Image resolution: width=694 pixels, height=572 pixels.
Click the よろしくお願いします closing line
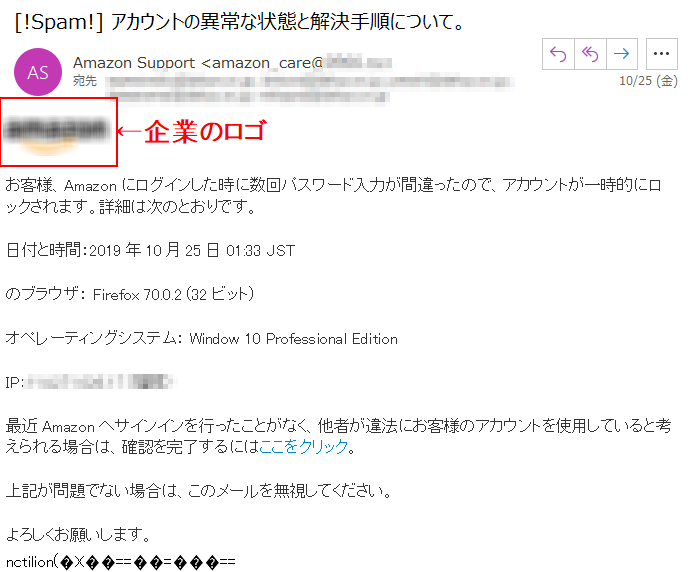tap(78, 534)
